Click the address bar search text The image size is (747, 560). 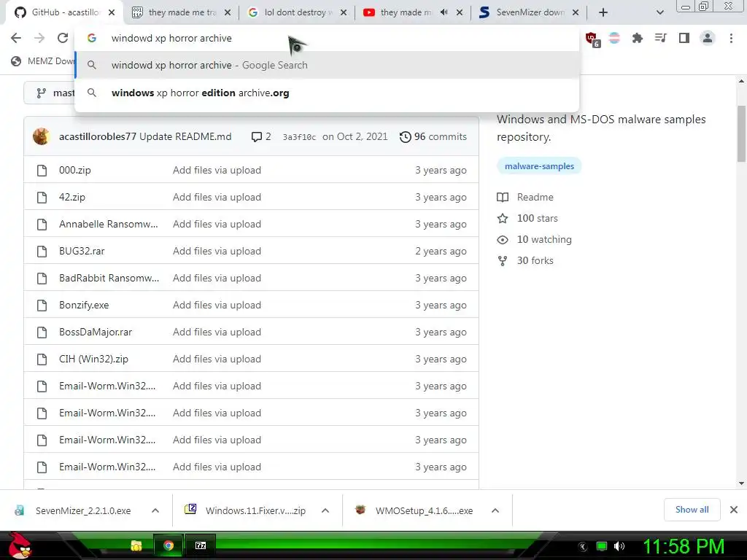pos(171,38)
